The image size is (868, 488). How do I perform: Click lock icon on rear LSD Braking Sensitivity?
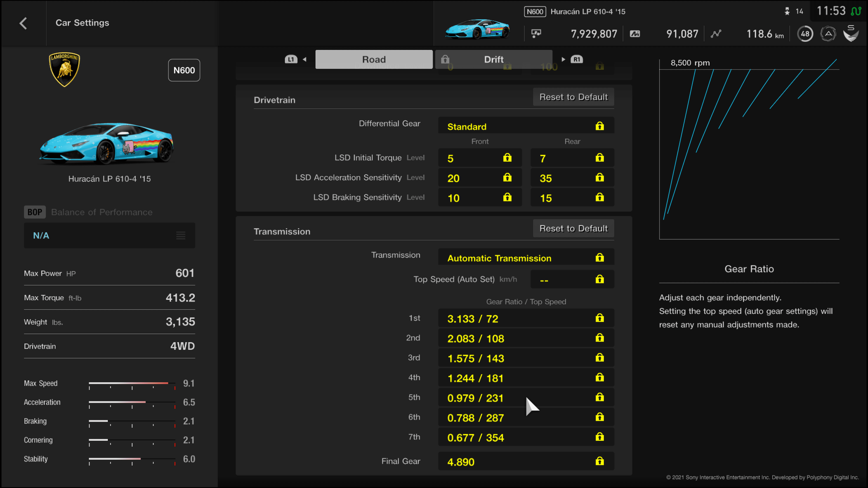(x=599, y=197)
